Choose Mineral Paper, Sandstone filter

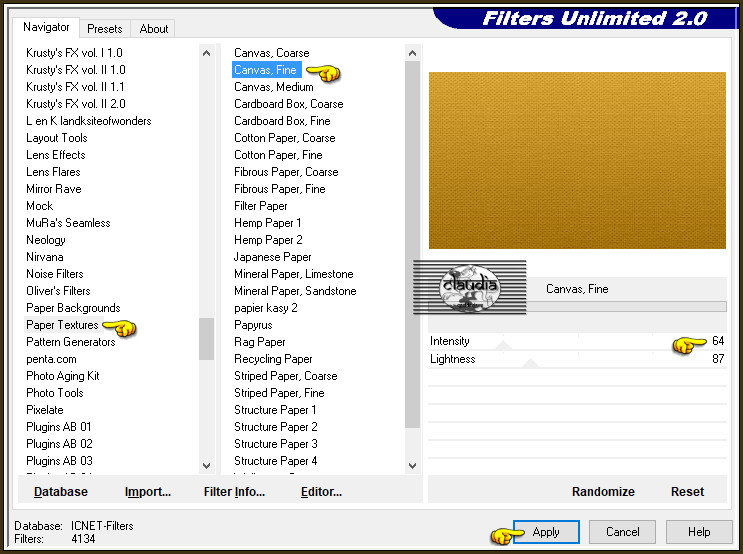(x=295, y=291)
